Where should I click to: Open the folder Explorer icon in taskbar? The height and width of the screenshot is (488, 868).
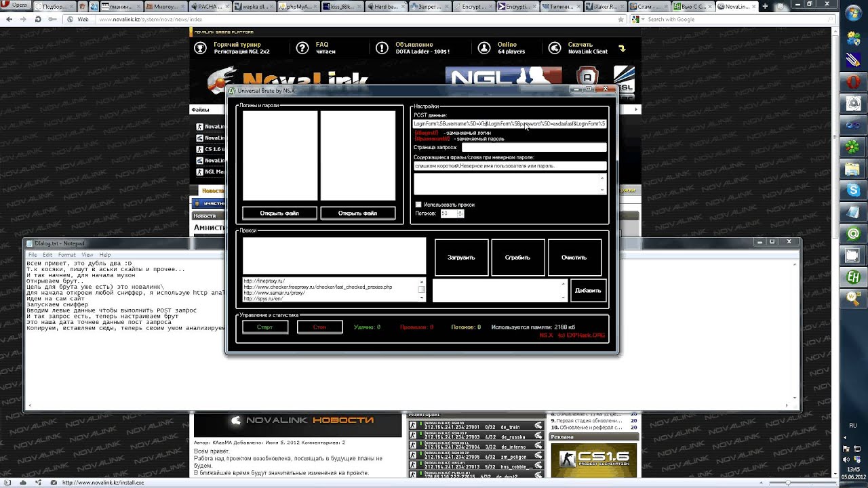tap(853, 169)
